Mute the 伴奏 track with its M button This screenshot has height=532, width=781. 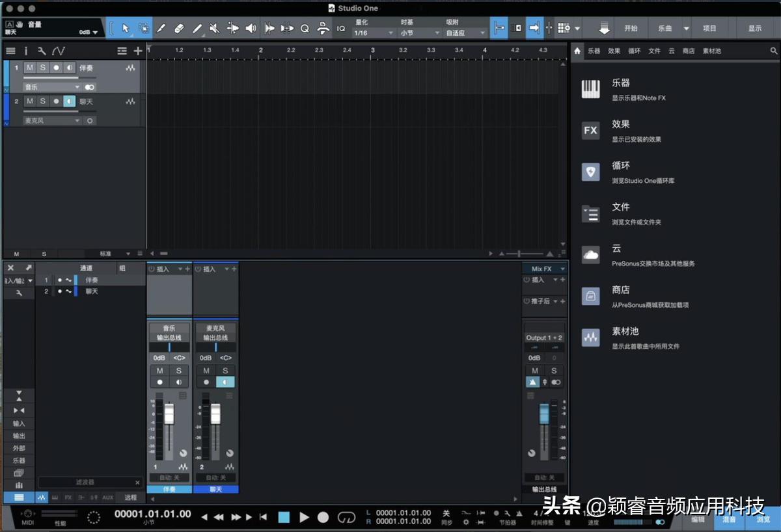point(29,68)
